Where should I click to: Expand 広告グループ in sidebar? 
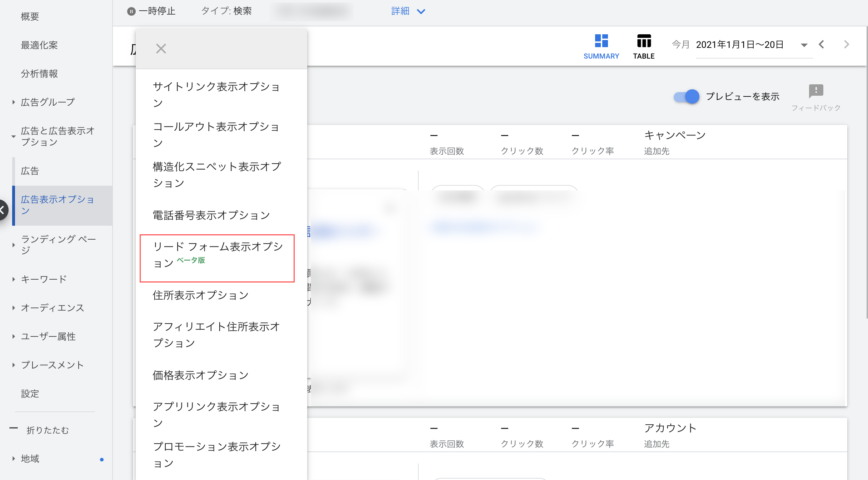14,102
